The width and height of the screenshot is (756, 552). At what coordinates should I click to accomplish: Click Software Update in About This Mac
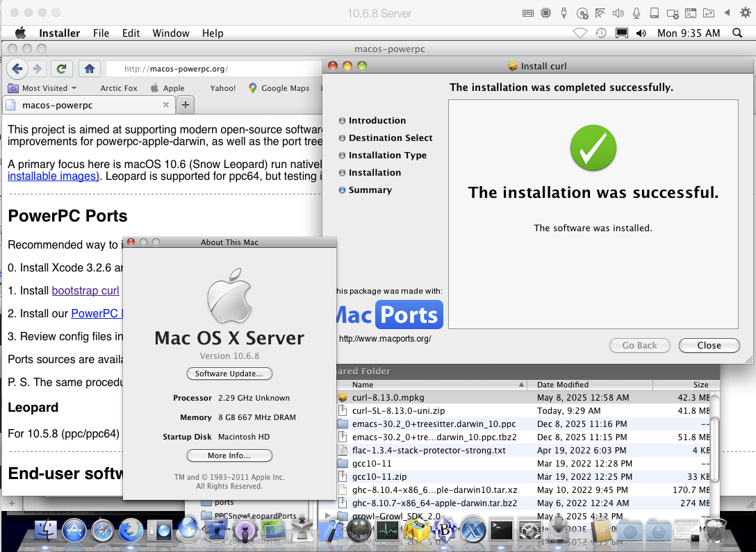click(229, 374)
